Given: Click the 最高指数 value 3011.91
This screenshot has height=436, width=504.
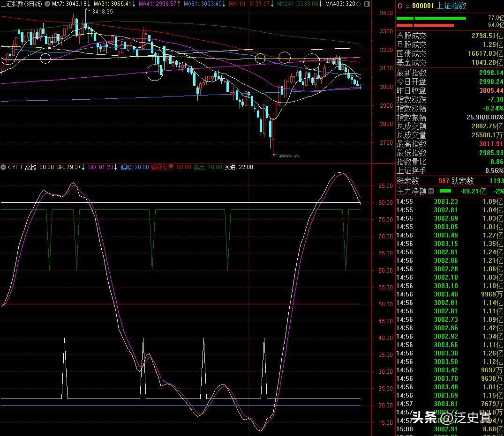Looking at the screenshot, I should 491,144.
